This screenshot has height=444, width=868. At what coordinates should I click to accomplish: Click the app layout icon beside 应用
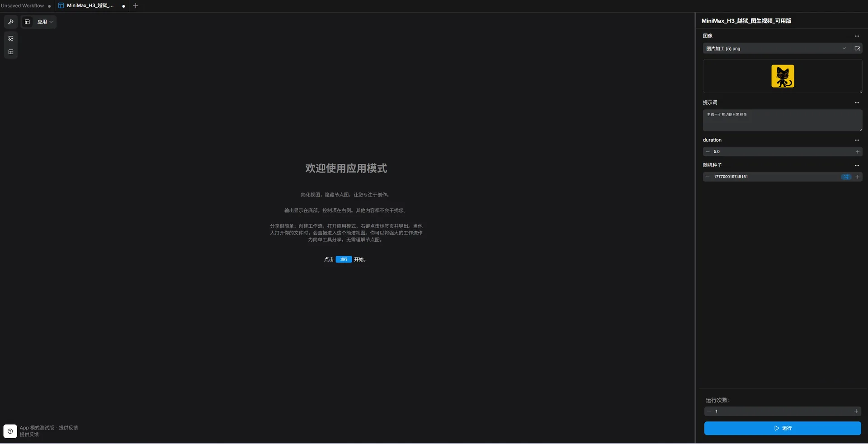(27, 22)
